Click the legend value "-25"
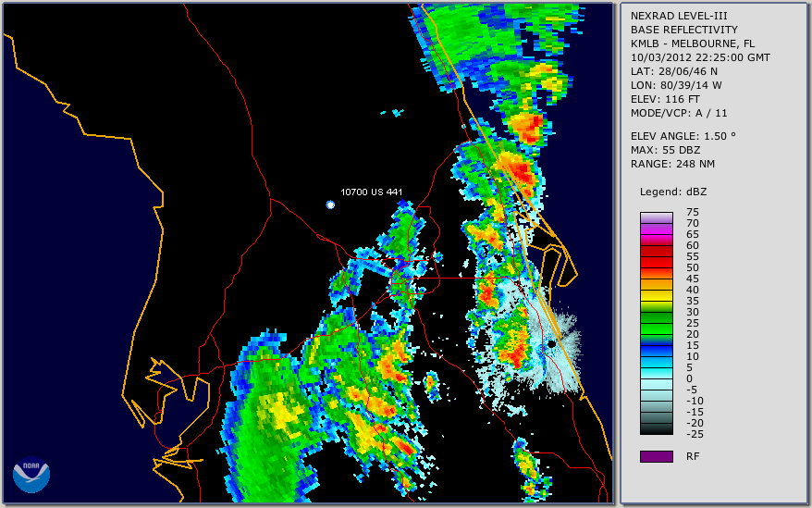This screenshot has width=812, height=508. click(x=695, y=434)
